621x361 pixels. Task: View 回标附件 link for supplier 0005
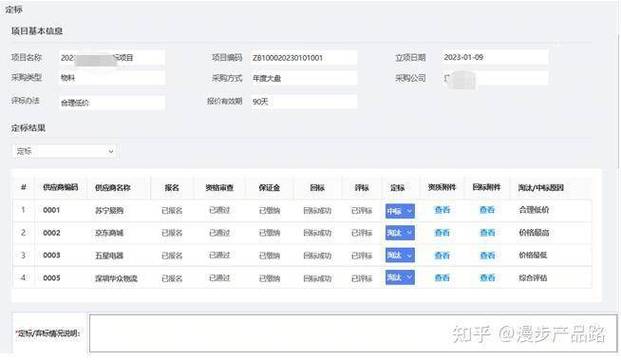click(x=487, y=278)
